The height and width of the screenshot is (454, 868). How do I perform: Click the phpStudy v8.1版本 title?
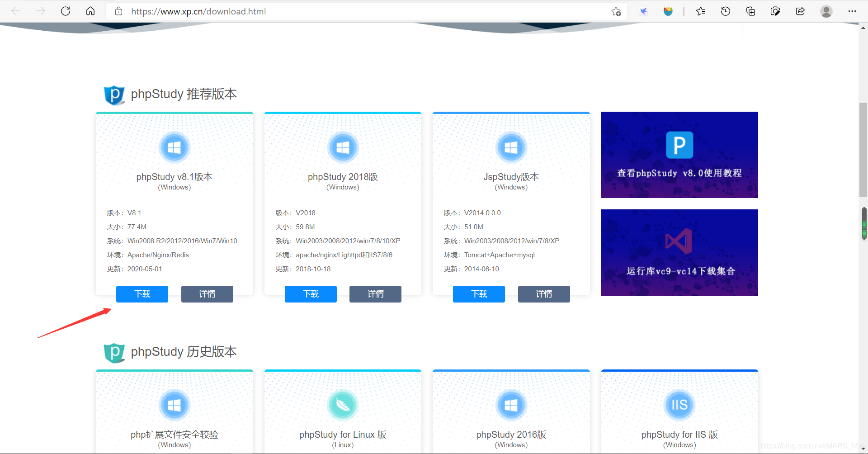coord(175,177)
